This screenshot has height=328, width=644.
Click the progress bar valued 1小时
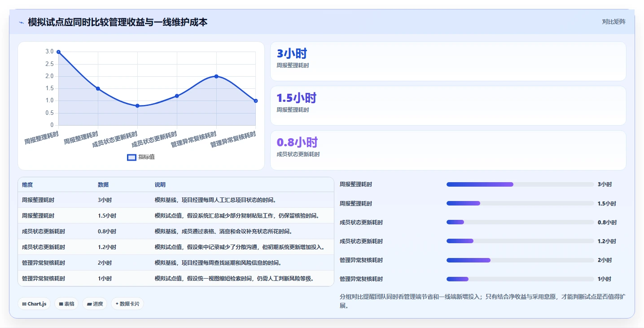tap(520, 279)
